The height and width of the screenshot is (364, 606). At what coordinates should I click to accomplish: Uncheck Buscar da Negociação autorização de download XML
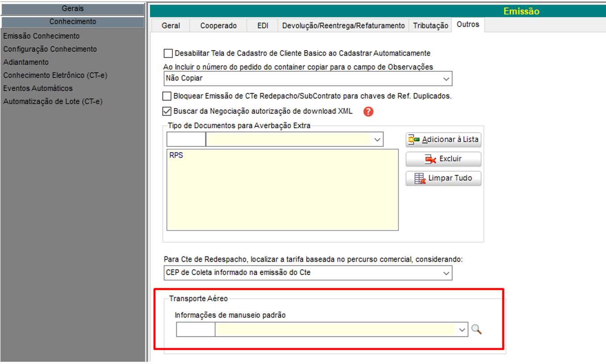pos(167,111)
